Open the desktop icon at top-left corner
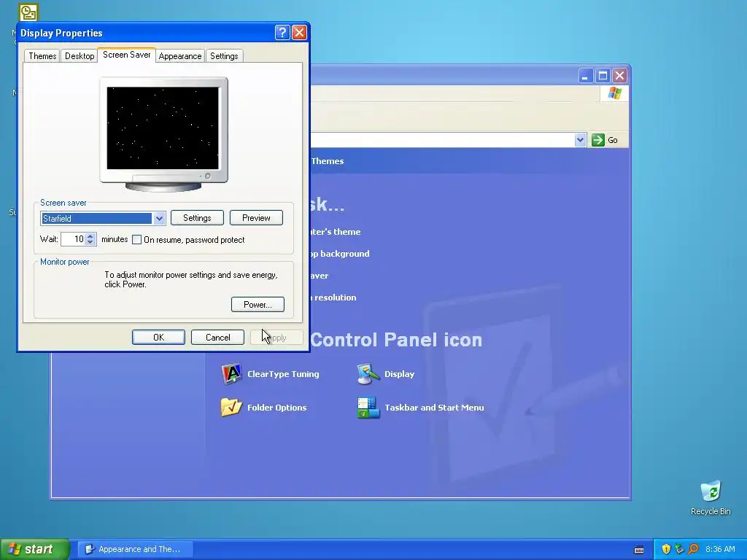The width and height of the screenshot is (747, 560). pos(28,12)
